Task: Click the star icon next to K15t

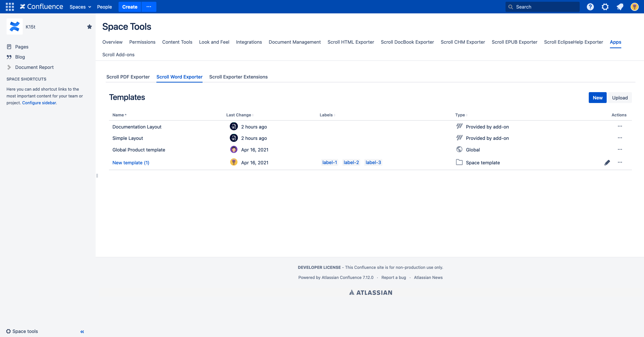Action: pyautogui.click(x=89, y=27)
